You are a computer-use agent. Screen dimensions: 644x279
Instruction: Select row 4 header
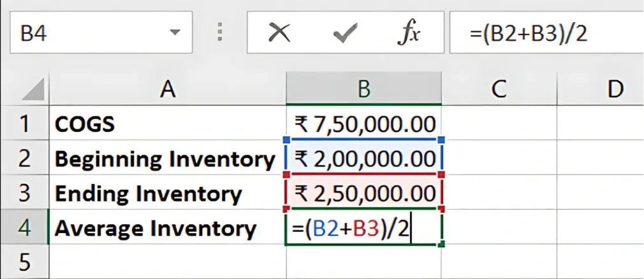click(24, 227)
